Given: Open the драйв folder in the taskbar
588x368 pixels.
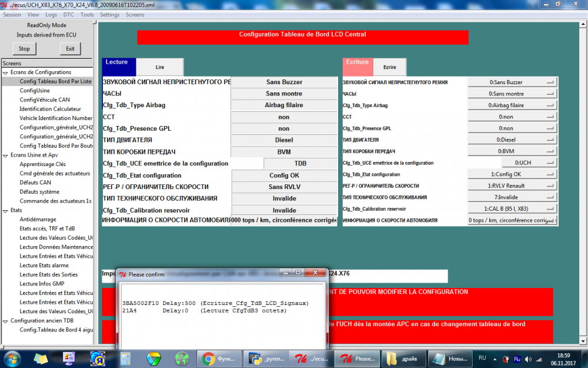Looking at the screenshot, I should click(x=403, y=359).
